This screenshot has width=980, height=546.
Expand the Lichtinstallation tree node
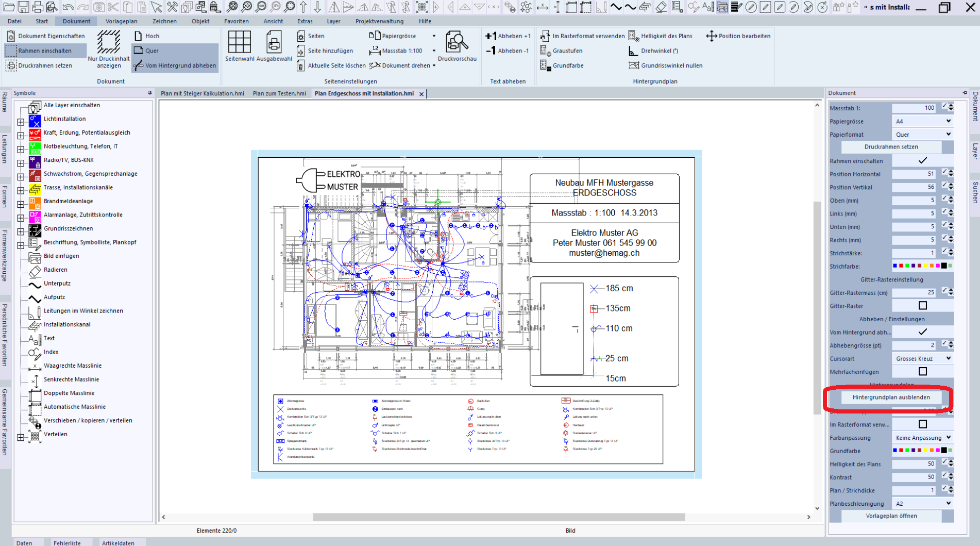coord(21,122)
